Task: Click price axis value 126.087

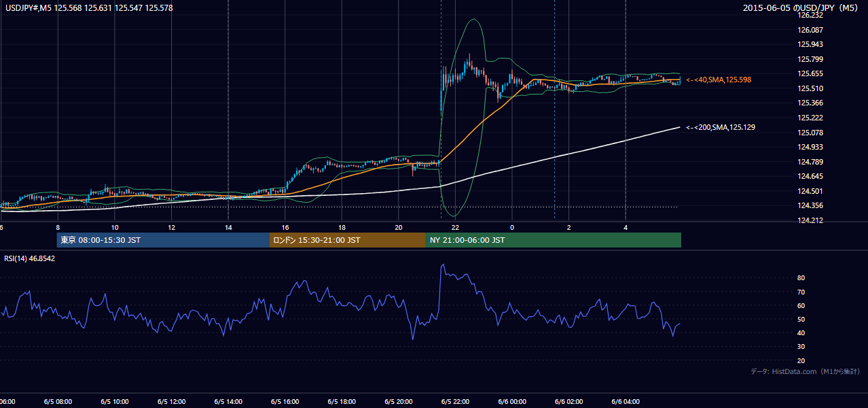Action: pyautogui.click(x=811, y=30)
